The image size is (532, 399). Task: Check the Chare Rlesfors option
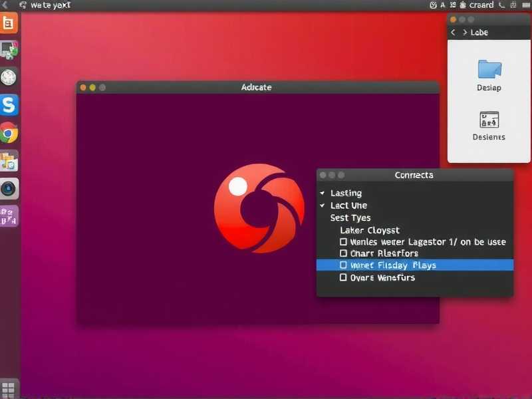click(344, 253)
